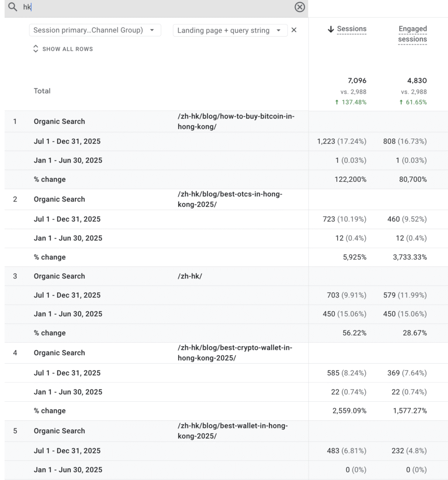
Task: Expand the table using SHOW ALL ROWS
Action: (67, 48)
